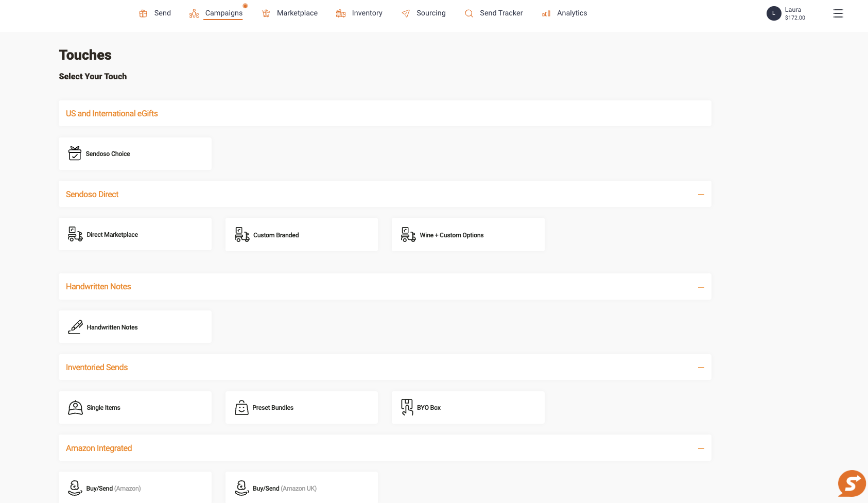The height and width of the screenshot is (503, 868).
Task: Choose the BYO Box touch label
Action: [x=429, y=407]
